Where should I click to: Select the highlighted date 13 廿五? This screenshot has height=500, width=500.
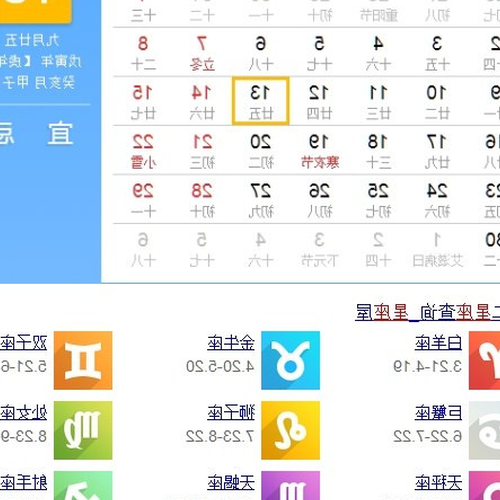[x=261, y=101]
